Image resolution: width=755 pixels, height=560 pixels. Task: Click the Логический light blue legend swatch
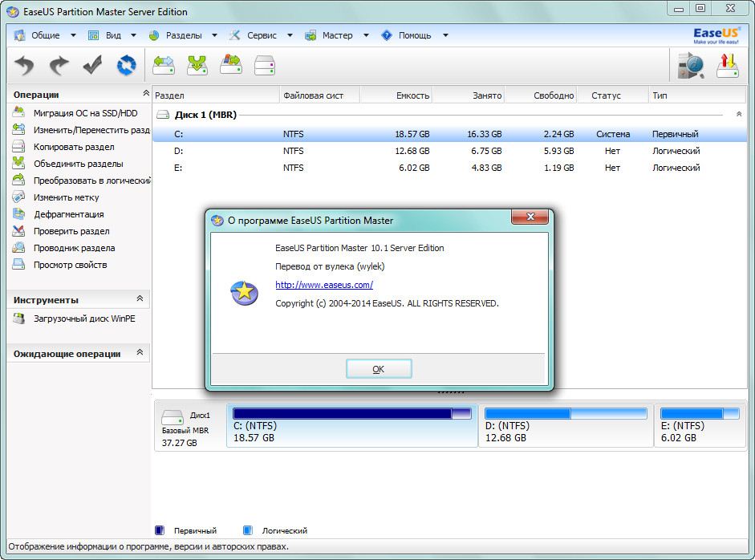247,530
